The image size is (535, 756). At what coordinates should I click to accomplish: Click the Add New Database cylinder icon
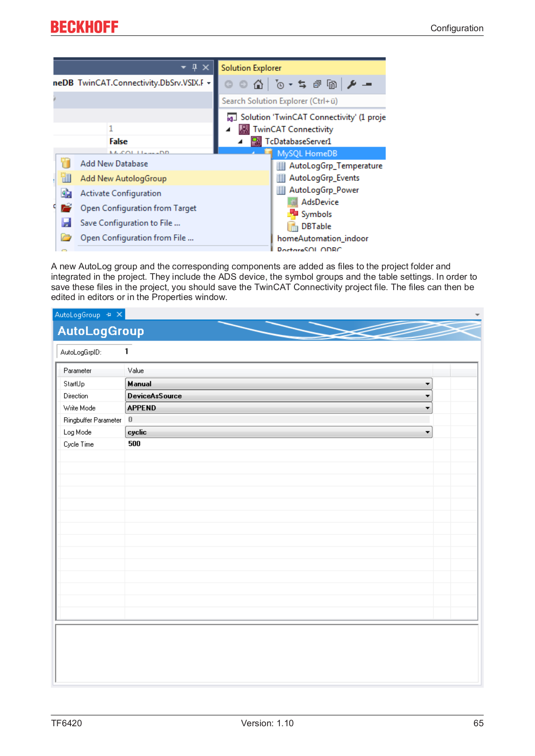pyautogui.click(x=66, y=163)
